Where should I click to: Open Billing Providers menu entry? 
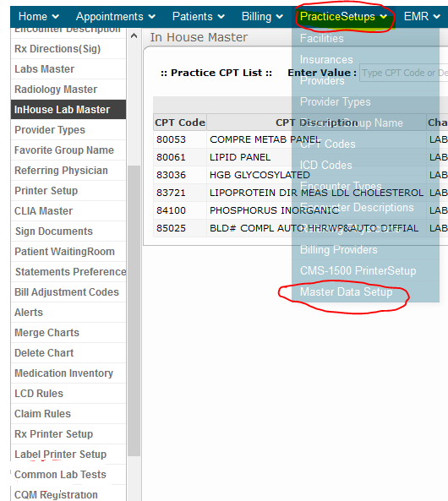[339, 249]
